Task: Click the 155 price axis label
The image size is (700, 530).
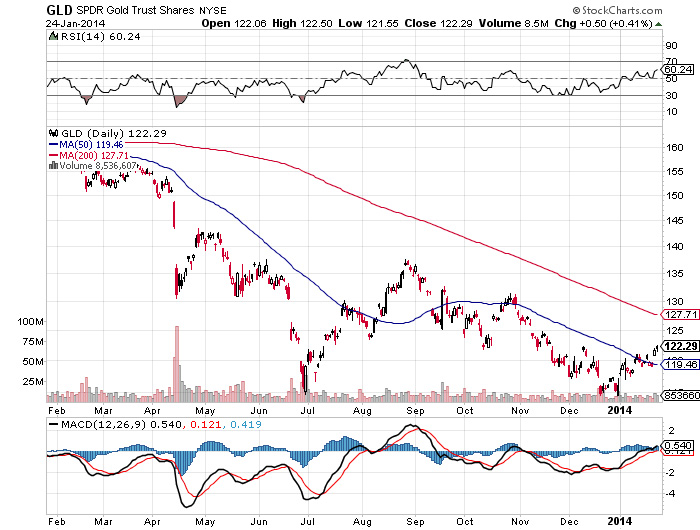Action: coord(675,172)
